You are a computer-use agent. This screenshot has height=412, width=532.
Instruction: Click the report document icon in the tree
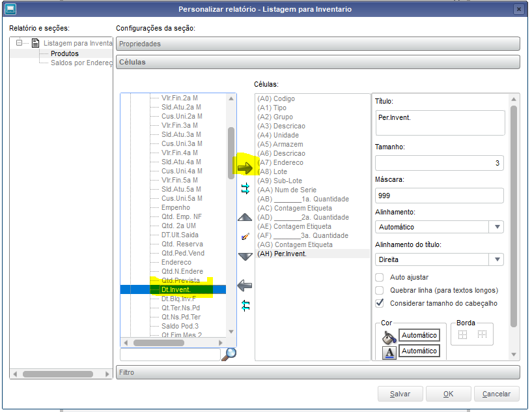coord(35,43)
